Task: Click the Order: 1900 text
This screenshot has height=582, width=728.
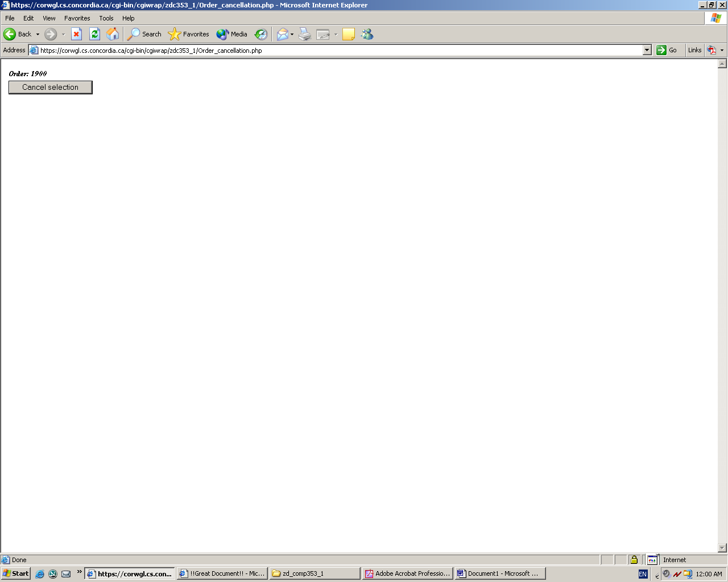Action: coord(28,73)
